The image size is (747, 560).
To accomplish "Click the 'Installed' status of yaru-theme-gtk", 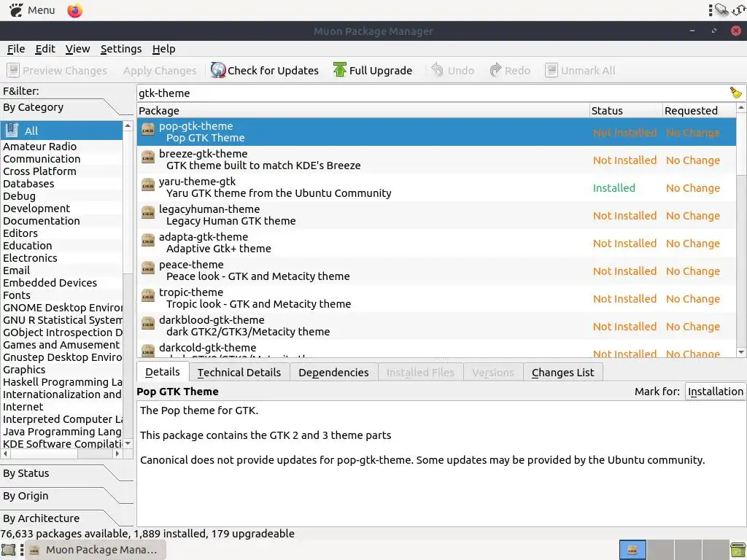I will tap(614, 188).
